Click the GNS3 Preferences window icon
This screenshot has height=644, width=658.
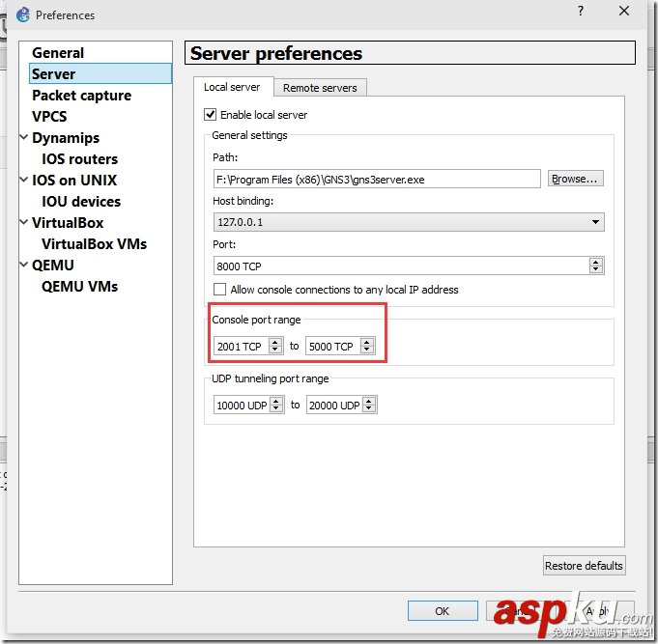(23, 14)
